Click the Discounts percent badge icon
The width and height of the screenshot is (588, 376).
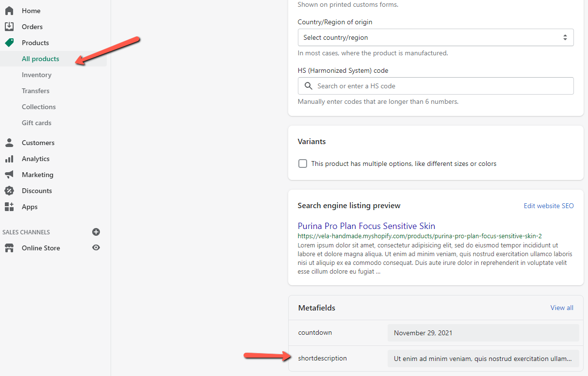click(x=9, y=191)
